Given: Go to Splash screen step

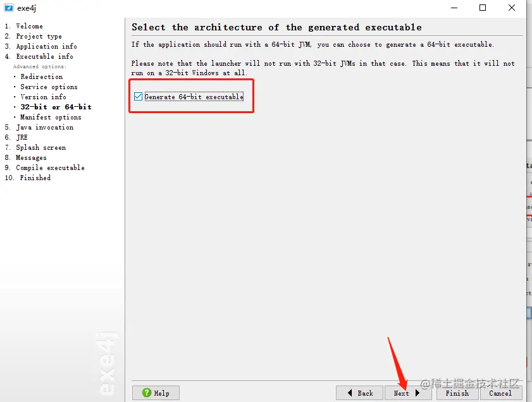Looking at the screenshot, I should pos(40,147).
